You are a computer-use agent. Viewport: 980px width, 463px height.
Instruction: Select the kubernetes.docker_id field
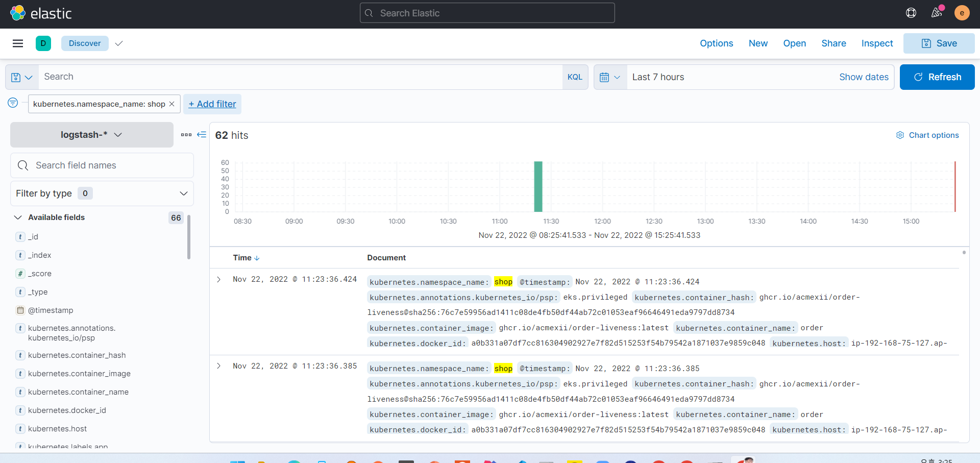(x=67, y=410)
